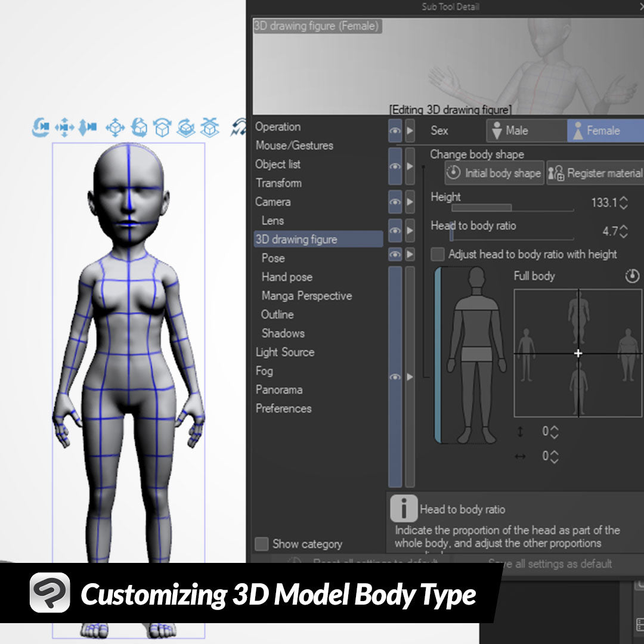Viewport: 644px width, 644px height.
Task: Select Light Source in the category list
Action: click(x=284, y=352)
